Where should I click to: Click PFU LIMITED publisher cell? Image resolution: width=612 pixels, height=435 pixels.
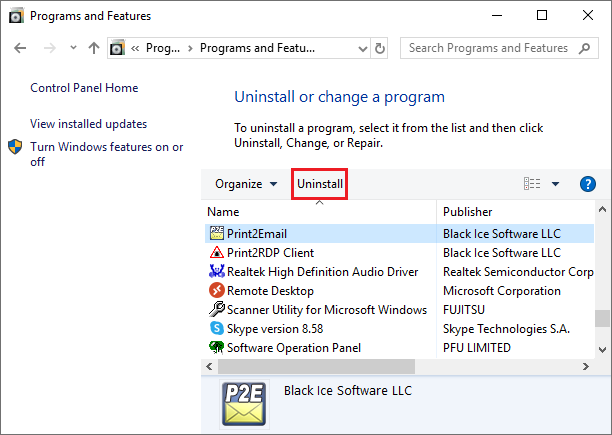pyautogui.click(x=477, y=347)
